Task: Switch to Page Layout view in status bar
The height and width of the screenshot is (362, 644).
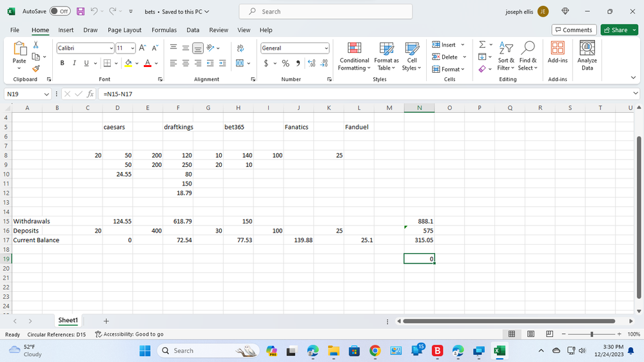Action: [531, 334]
